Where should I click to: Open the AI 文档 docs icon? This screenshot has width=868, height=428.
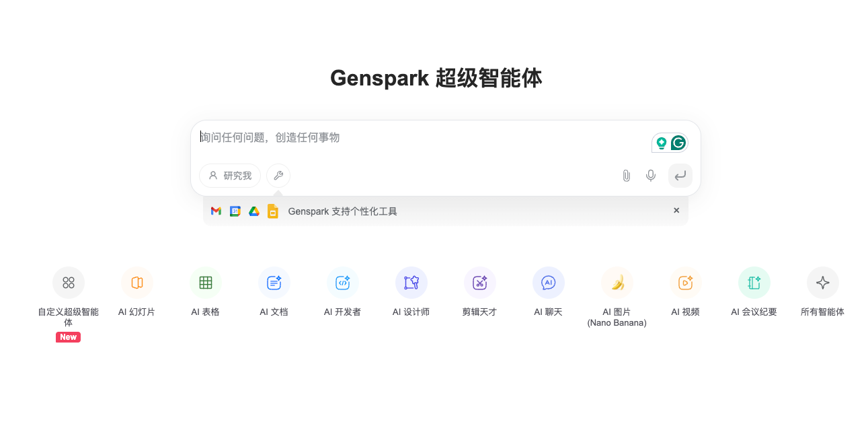(x=274, y=283)
